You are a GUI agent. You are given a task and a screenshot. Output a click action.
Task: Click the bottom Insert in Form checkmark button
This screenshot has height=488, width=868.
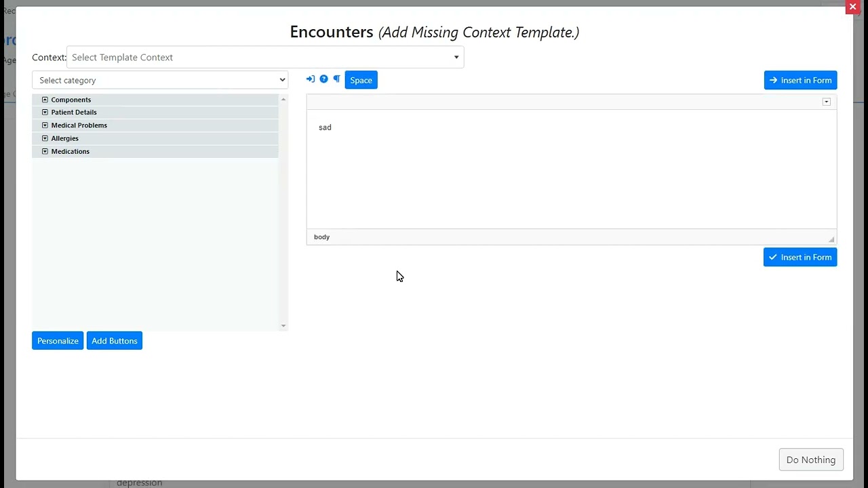(x=800, y=257)
